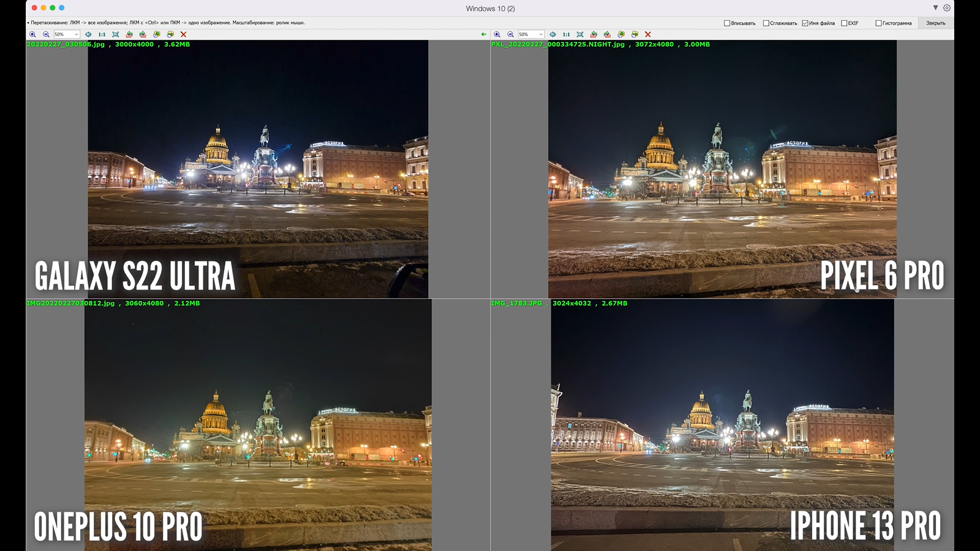Uncheck the Имя файла checkbox
The width and height of the screenshot is (980, 551).
tap(805, 23)
